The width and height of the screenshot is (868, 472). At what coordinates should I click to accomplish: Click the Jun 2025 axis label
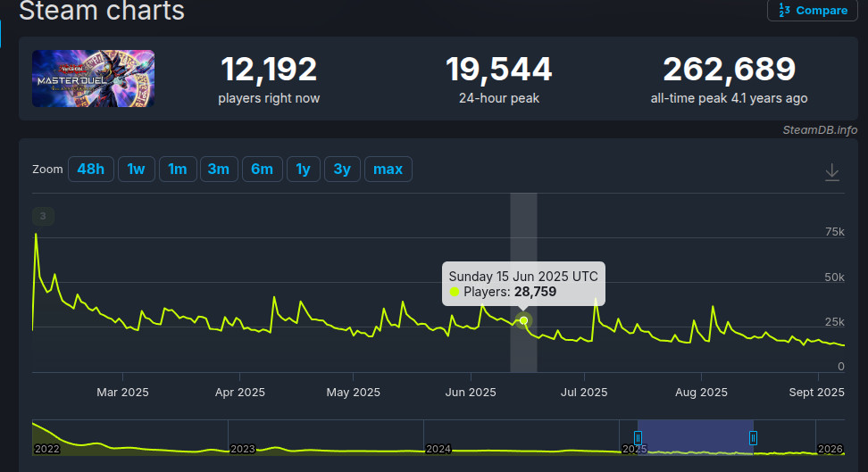(471, 393)
